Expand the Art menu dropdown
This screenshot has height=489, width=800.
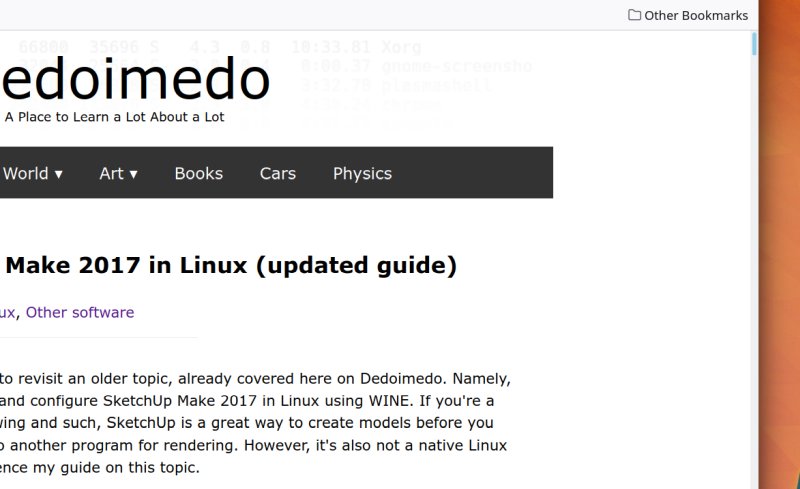pyautogui.click(x=118, y=173)
